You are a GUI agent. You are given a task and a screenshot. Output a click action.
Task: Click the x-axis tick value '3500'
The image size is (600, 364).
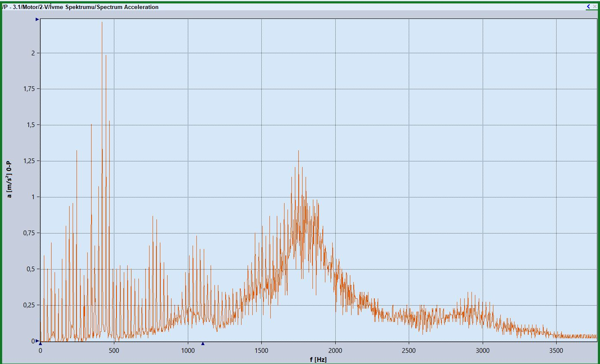(x=556, y=350)
